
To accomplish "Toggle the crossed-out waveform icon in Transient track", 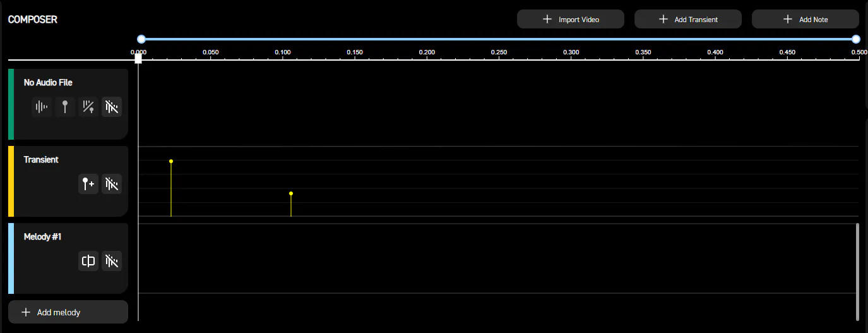I will point(112,184).
